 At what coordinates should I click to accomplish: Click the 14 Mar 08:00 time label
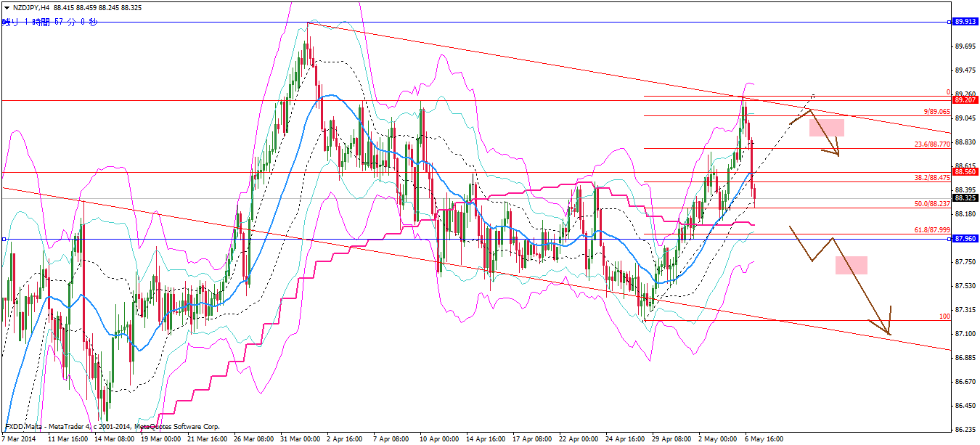pyautogui.click(x=113, y=439)
